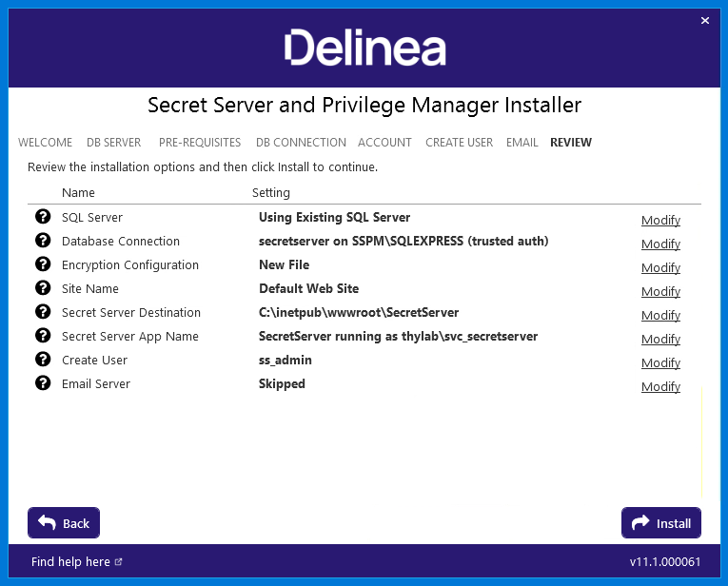Modify the Encryption Configuration setting
Image resolution: width=728 pixels, height=586 pixels.
point(660,267)
